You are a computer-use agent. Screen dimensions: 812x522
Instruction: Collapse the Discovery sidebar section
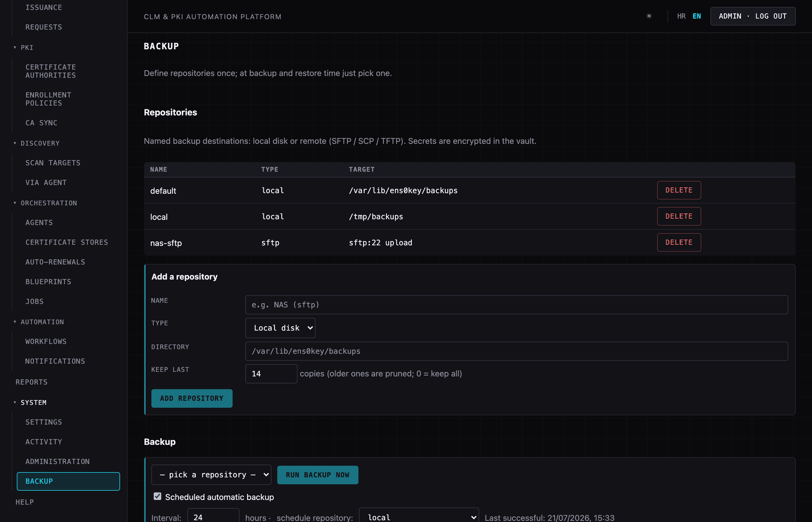coord(36,143)
